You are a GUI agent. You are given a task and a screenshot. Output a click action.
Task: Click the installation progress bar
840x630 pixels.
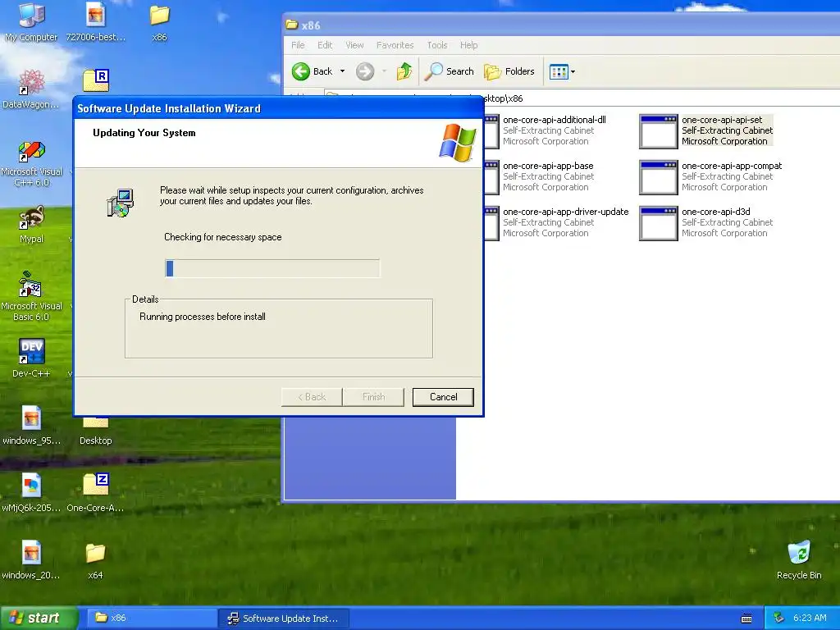pos(272,268)
